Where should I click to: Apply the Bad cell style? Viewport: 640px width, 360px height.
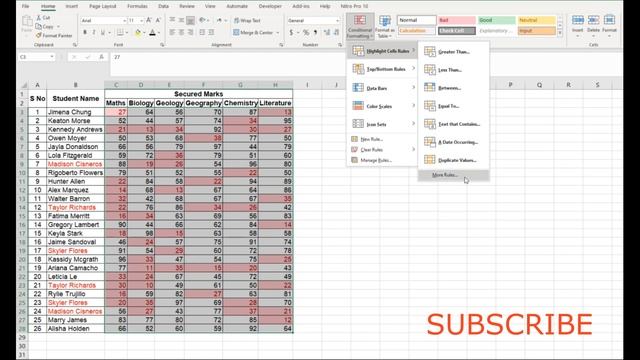pos(457,20)
